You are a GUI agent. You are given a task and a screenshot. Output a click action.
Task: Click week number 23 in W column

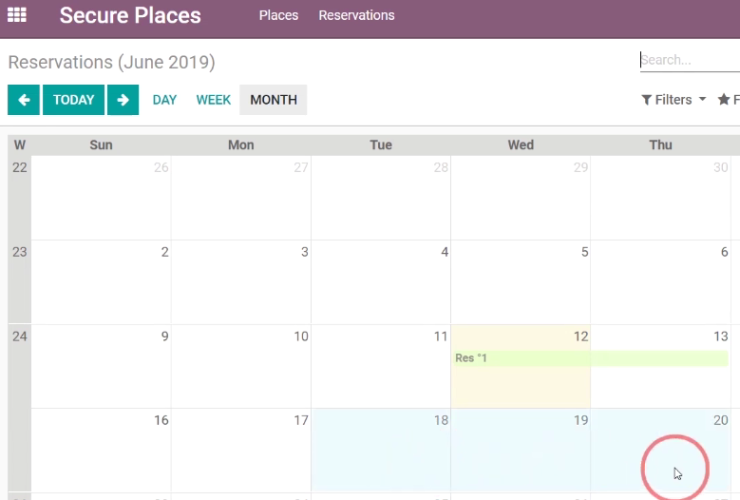pos(19,252)
